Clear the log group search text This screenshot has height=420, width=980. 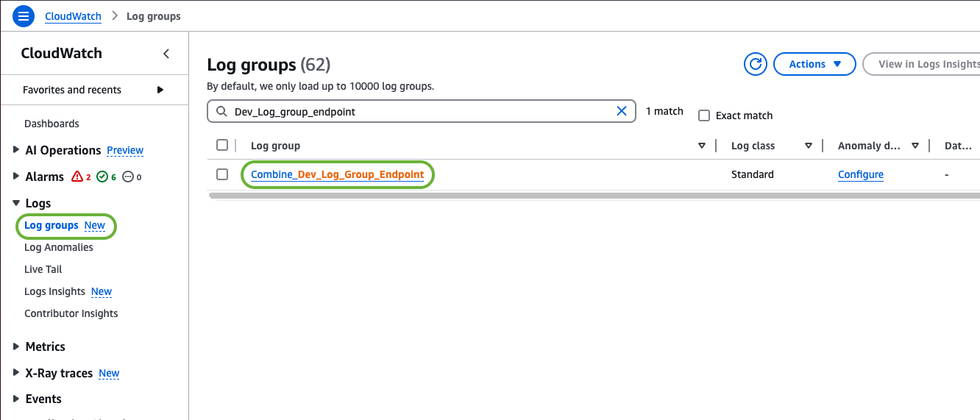coord(622,111)
